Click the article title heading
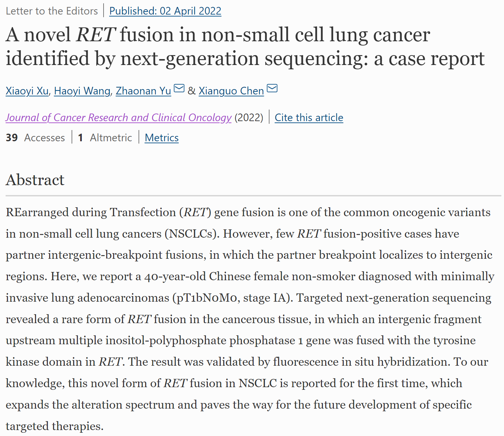504x436 pixels. coord(245,47)
